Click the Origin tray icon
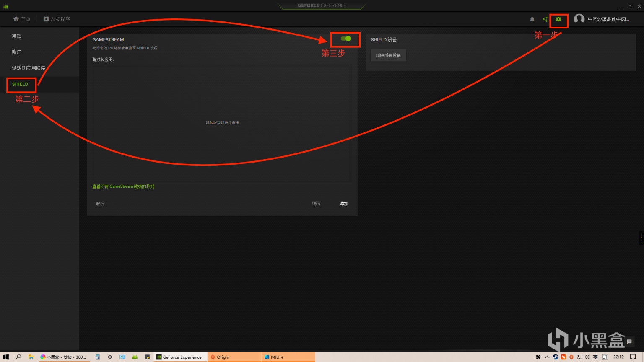This screenshot has width=644, height=362. point(571,357)
